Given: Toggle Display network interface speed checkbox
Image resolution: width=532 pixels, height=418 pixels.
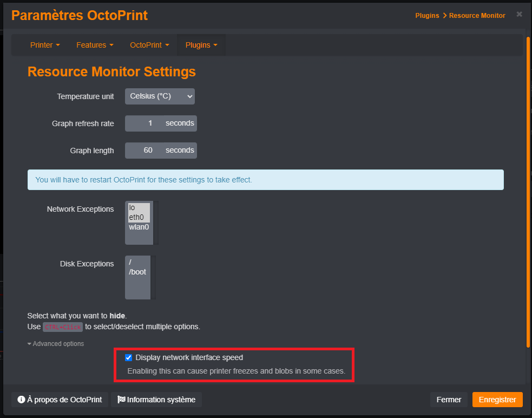Looking at the screenshot, I should 129,357.
